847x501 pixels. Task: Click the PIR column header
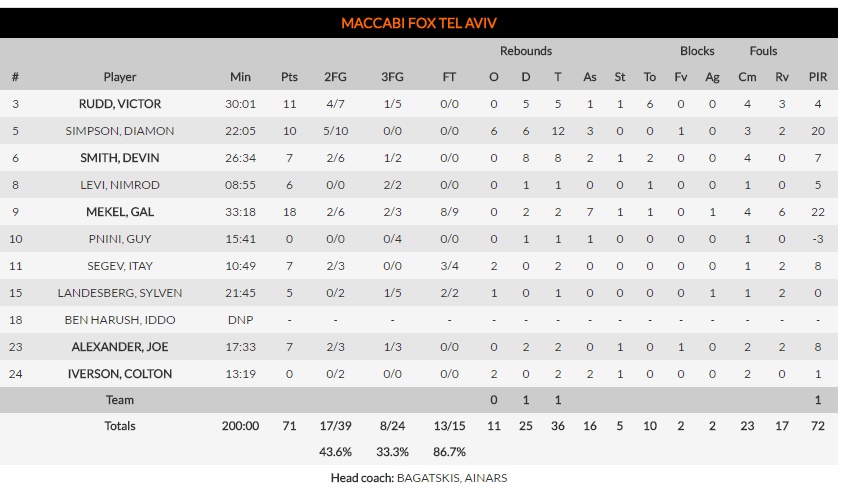(818, 77)
